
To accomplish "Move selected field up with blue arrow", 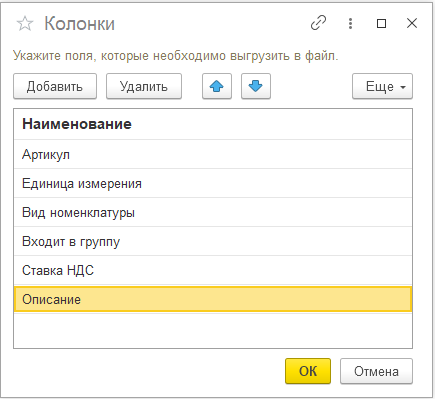I will [x=217, y=86].
